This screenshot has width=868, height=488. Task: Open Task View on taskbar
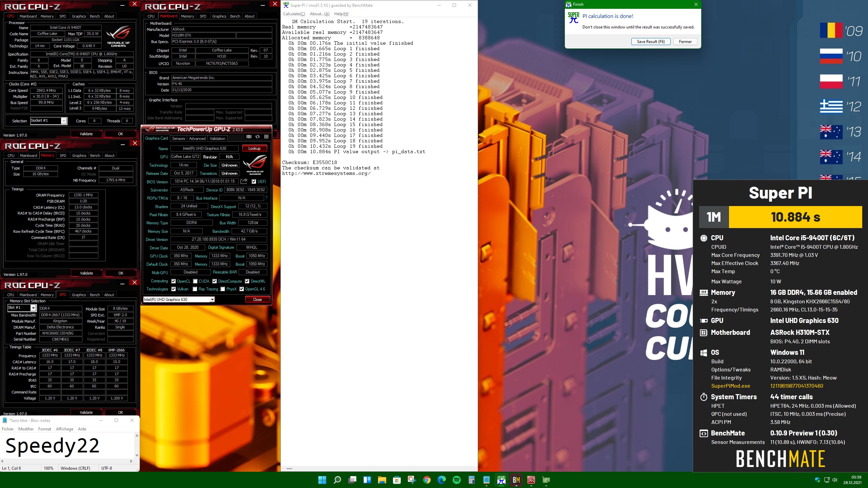352,480
